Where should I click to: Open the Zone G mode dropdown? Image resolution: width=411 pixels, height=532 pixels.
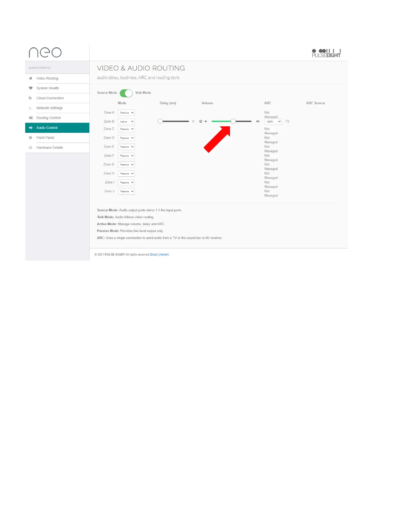(126, 165)
